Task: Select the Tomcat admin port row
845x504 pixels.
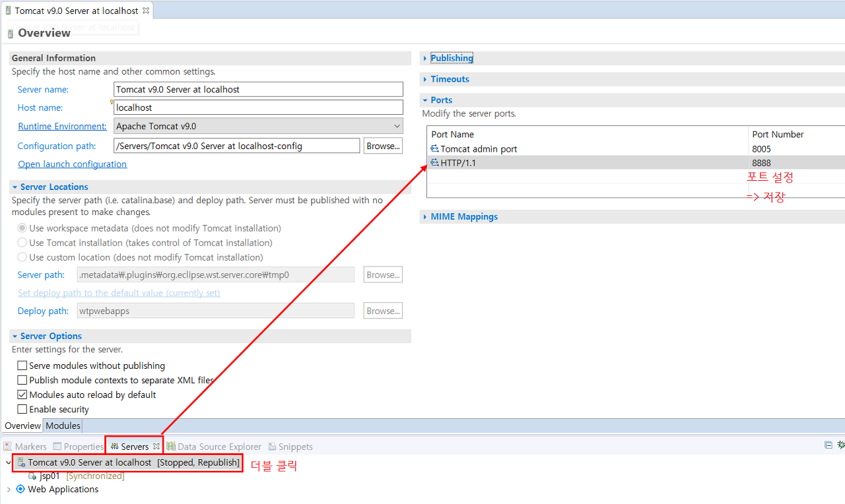Action: (636, 149)
